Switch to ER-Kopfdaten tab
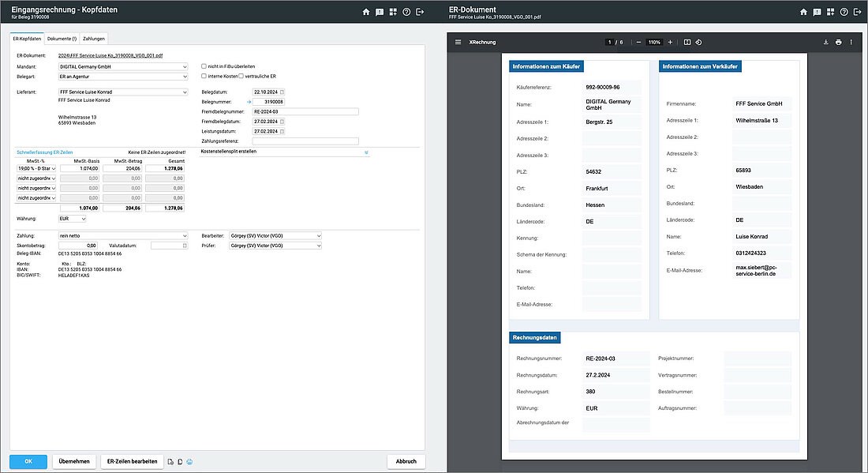This screenshot has width=868, height=473. coord(27,39)
